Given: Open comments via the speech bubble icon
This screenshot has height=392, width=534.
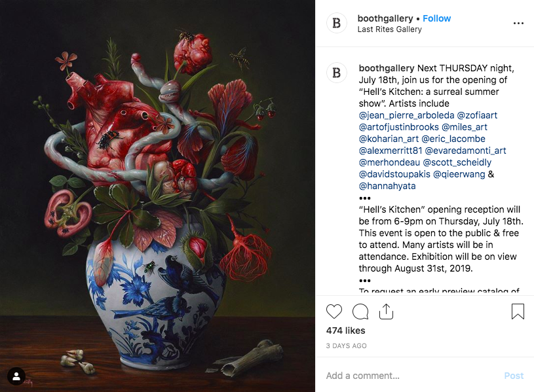Looking at the screenshot, I should coord(360,312).
